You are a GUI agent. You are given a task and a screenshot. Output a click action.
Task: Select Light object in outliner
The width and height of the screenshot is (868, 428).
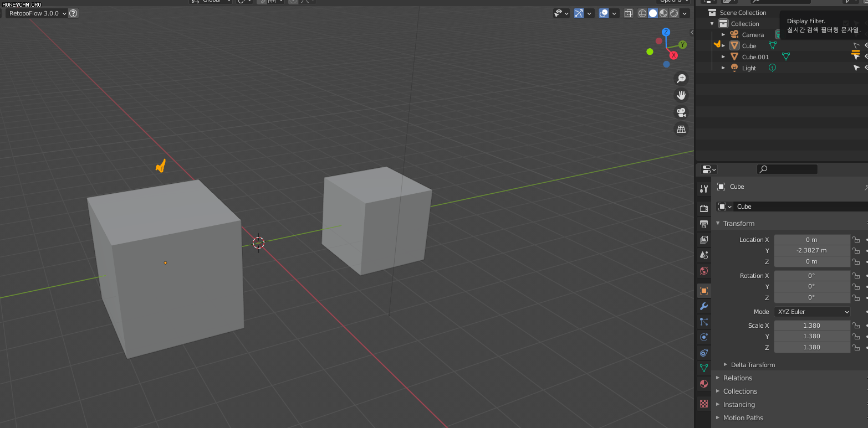click(x=749, y=68)
